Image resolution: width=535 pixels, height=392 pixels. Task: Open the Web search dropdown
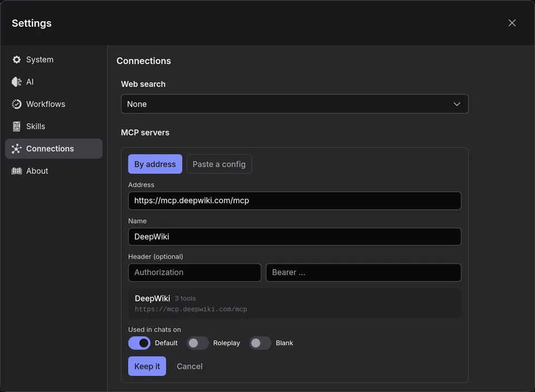[x=294, y=104]
